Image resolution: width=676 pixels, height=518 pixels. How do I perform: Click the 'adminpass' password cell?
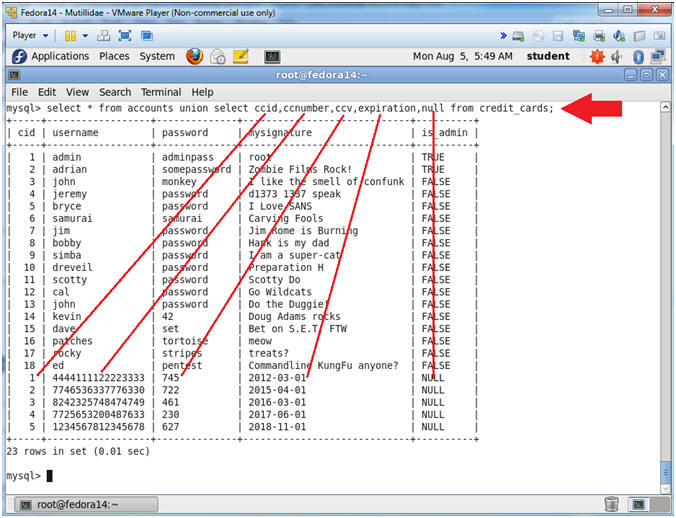click(x=188, y=157)
